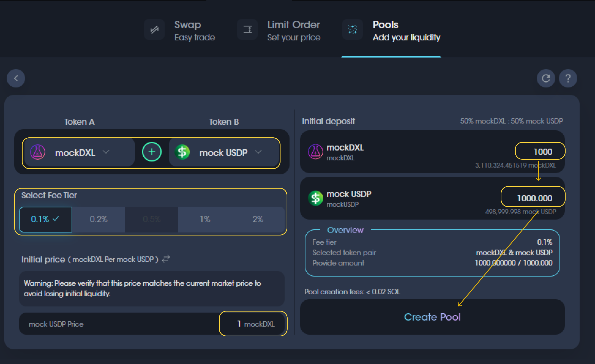Open the Token B mock USDP dropdown
Screen dimensions: 595x364
223,153
